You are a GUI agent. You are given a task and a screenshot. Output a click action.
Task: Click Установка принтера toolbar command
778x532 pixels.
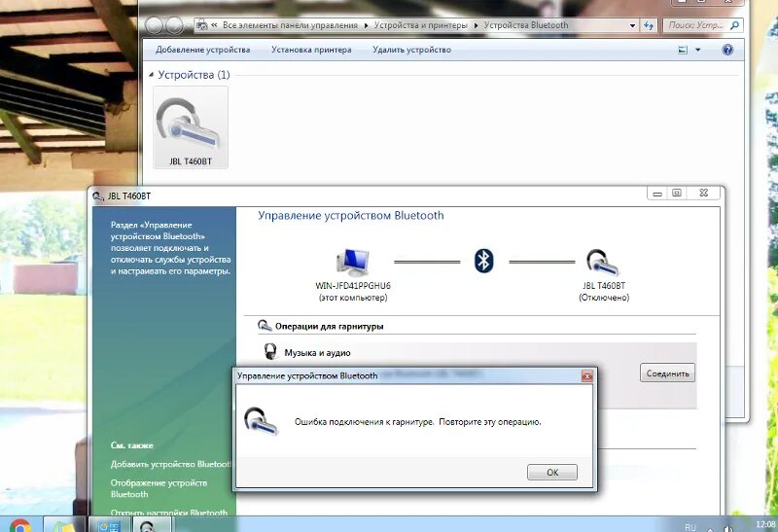point(311,50)
